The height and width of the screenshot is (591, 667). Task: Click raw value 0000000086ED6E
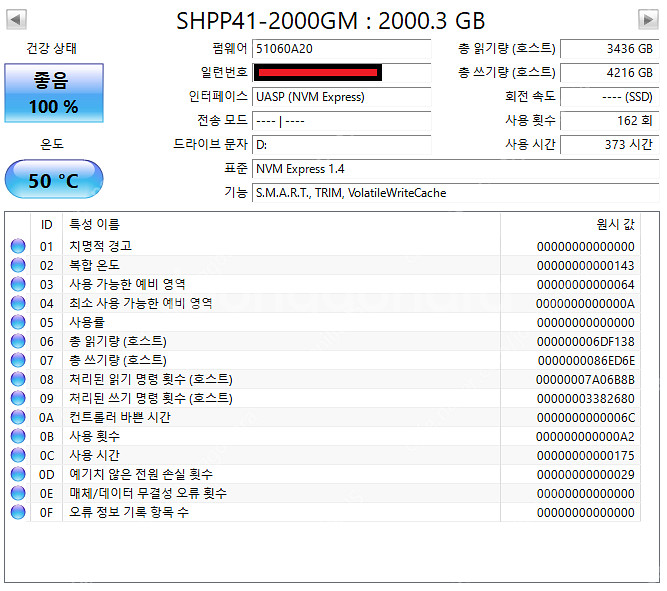[587, 360]
